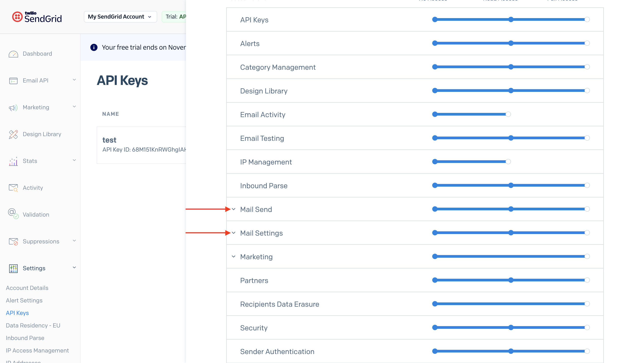Set Security permission to middle Read Access
The width and height of the screenshot is (644, 363).
[511, 327]
